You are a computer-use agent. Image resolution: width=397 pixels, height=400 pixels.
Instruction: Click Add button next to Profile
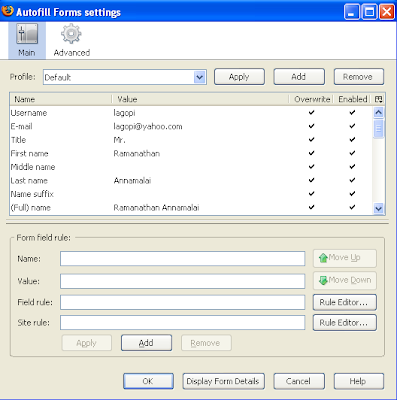[299, 77]
